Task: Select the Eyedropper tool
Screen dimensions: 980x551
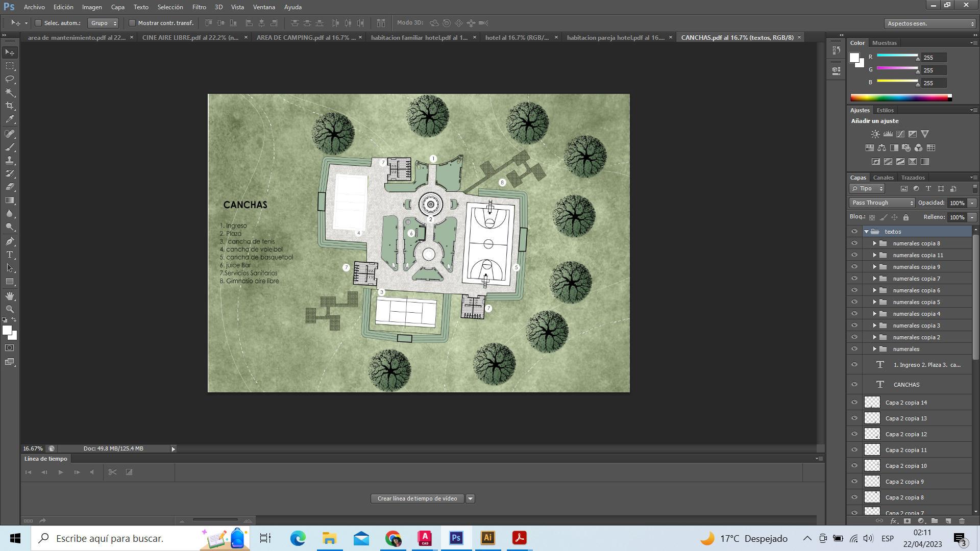Action: pos(10,119)
